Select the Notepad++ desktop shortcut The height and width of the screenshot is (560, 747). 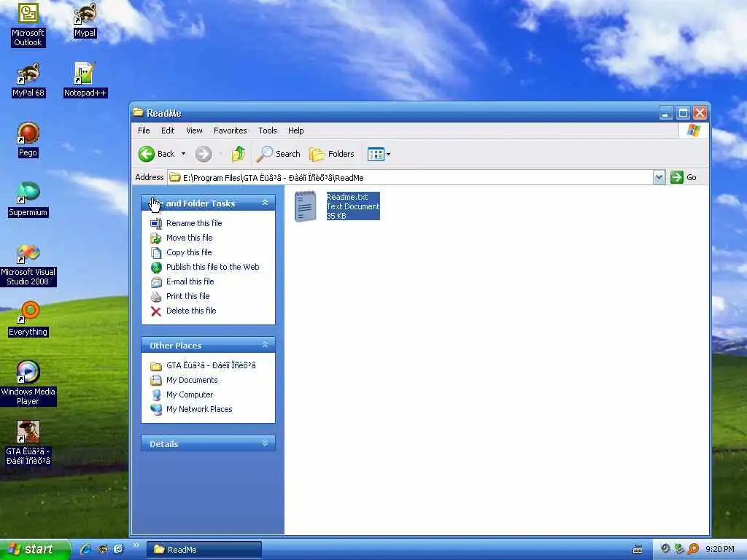click(x=85, y=80)
